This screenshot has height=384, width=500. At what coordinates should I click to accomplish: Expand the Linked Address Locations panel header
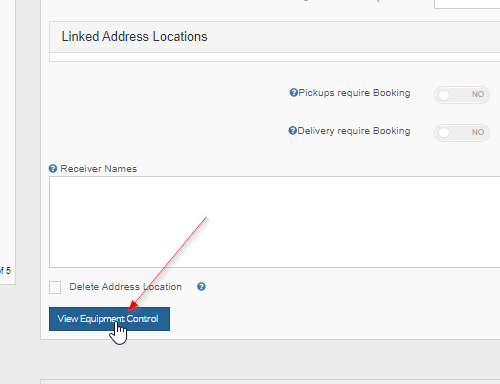pos(274,37)
